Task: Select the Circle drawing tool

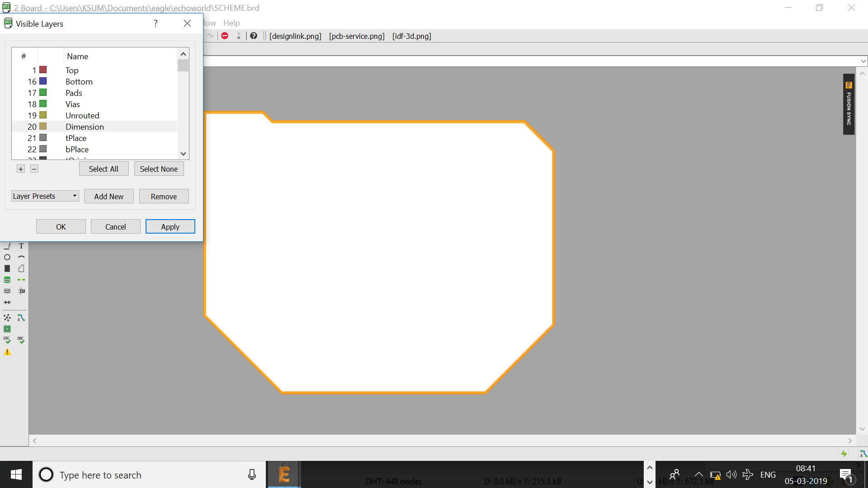Action: click(x=7, y=257)
